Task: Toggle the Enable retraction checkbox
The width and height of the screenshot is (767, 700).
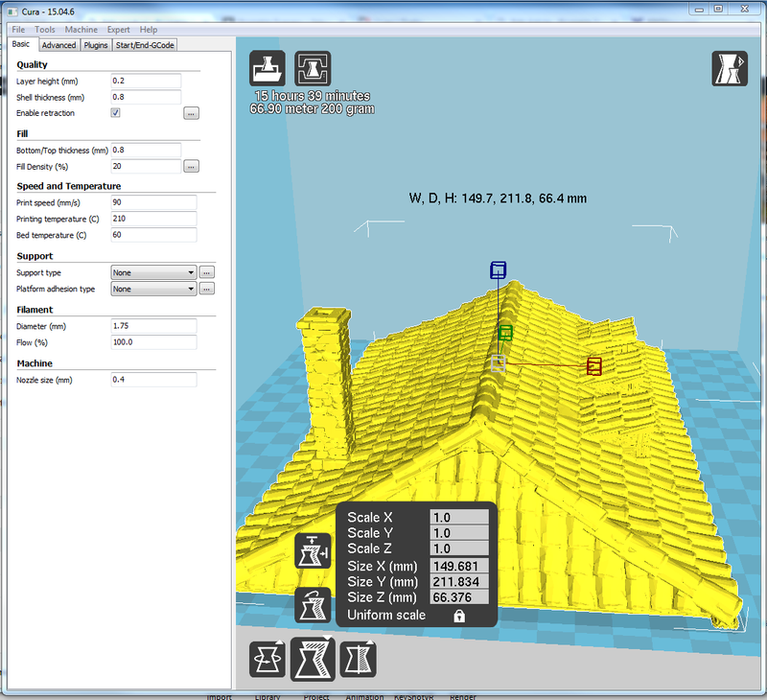Action: [115, 113]
